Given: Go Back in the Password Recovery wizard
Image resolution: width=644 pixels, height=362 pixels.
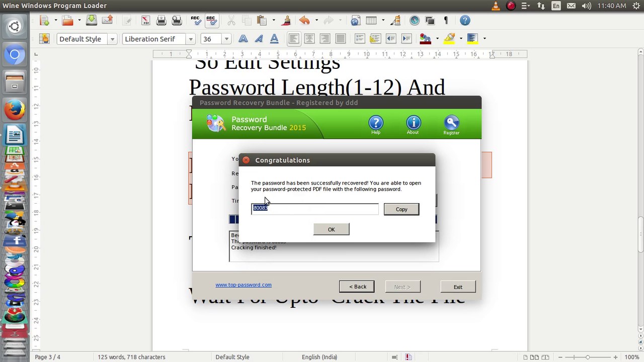Looking at the screenshot, I should point(357,287).
